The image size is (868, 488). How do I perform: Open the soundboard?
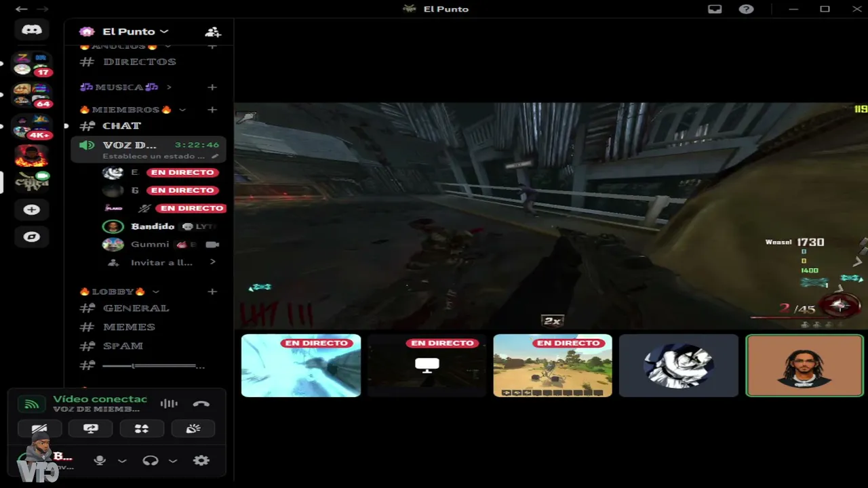click(193, 428)
